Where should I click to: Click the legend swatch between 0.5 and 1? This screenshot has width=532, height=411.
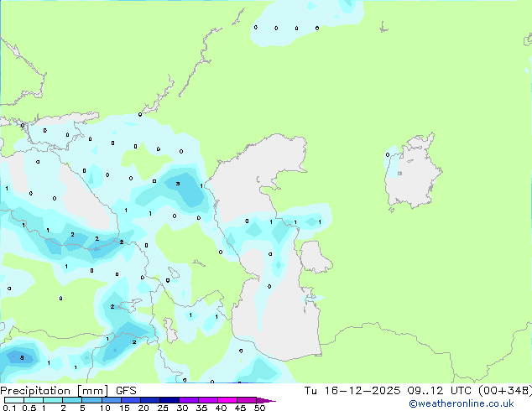[x=34, y=400]
